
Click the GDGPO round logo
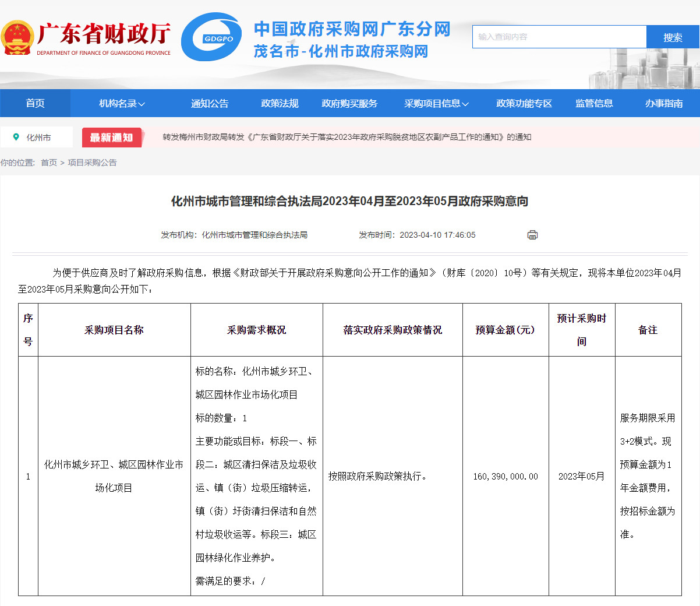[211, 37]
